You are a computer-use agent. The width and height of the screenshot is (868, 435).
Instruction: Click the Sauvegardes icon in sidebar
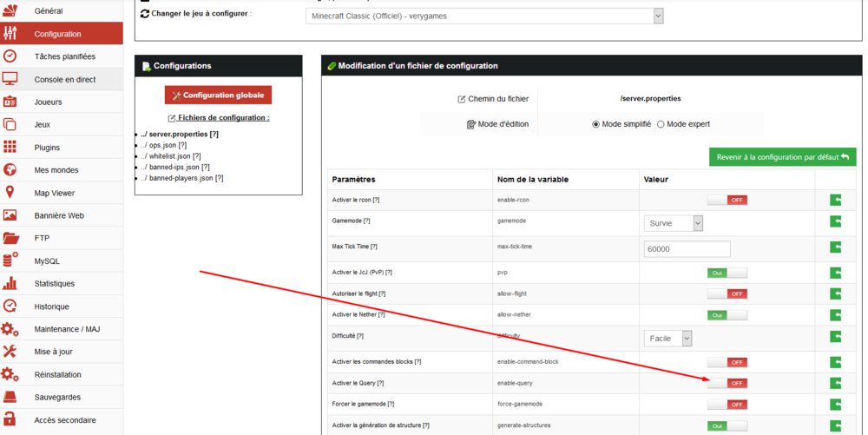pos(10,397)
